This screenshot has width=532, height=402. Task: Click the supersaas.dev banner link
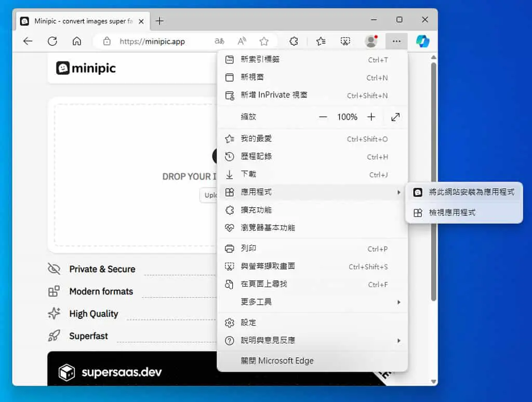point(122,372)
